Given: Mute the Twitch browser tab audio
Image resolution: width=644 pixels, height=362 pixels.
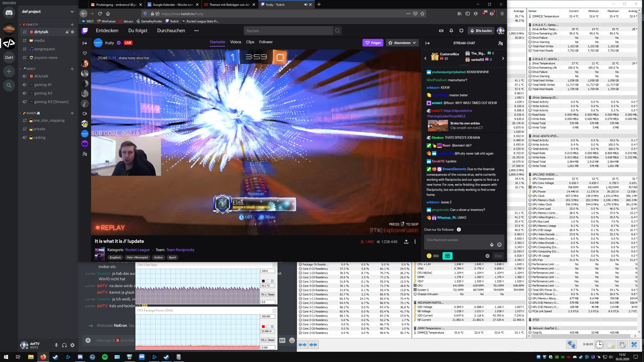Looking at the screenshot, I should [x=306, y=5].
